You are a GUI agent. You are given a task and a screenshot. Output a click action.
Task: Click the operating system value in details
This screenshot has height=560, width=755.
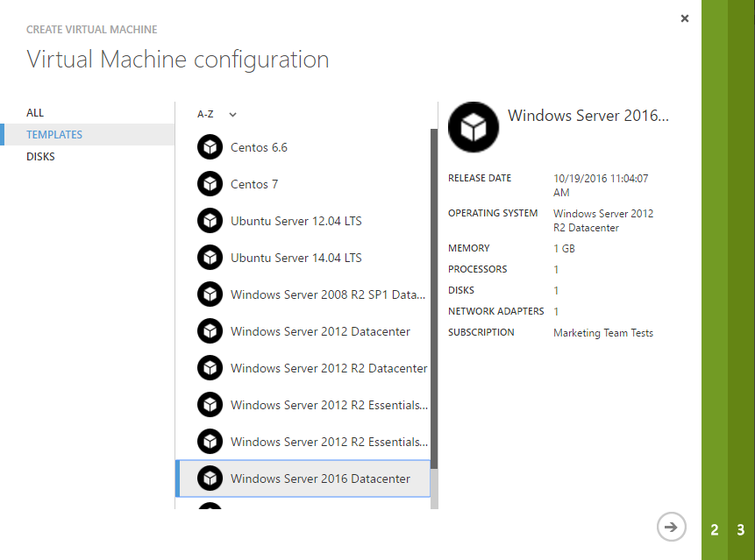pos(603,220)
